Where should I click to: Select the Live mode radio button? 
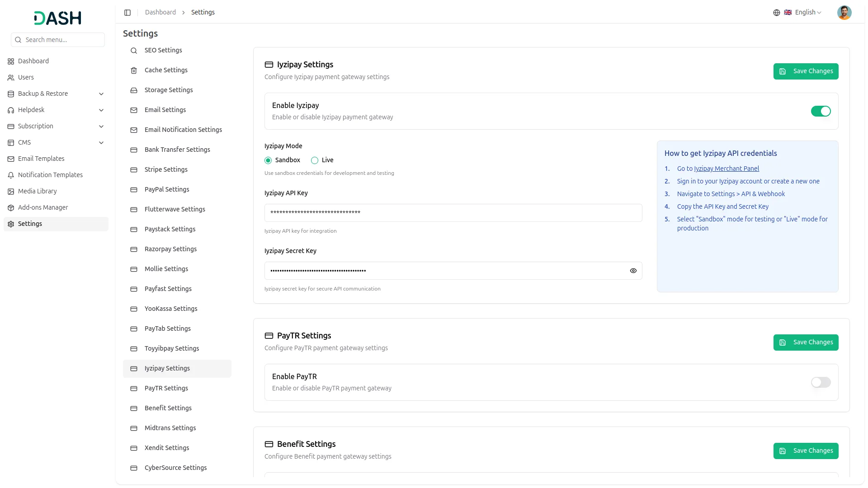[315, 160]
